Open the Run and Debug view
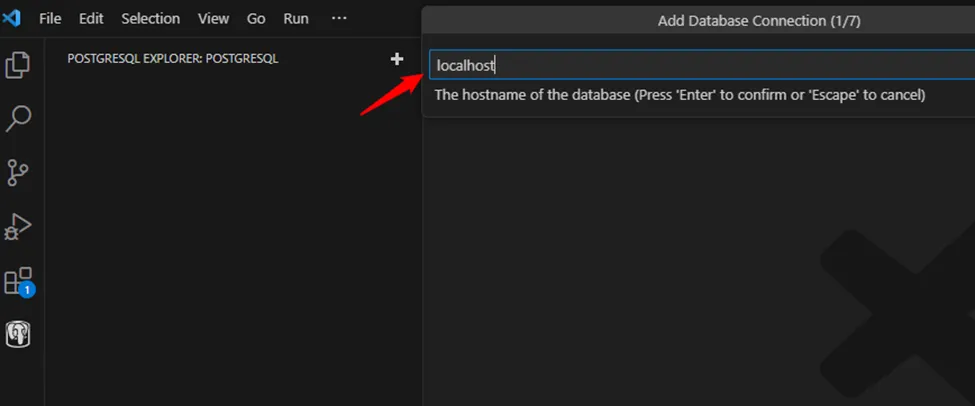The image size is (975, 406). [18, 226]
